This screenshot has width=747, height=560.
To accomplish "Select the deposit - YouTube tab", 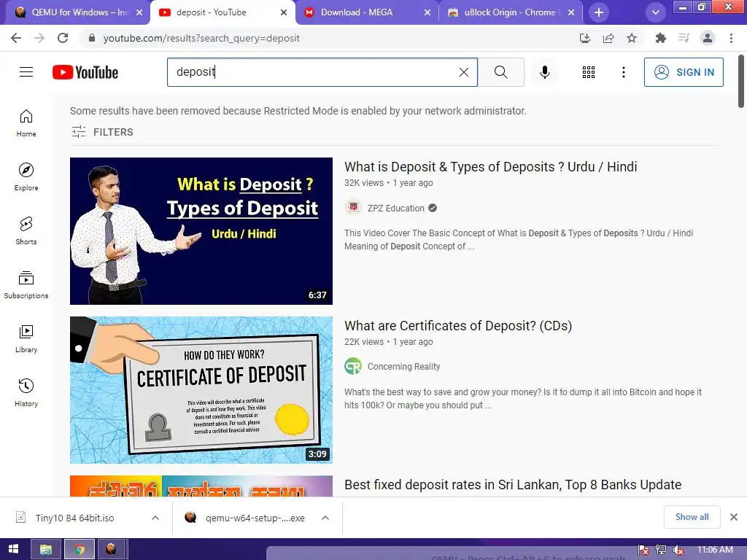I will (223, 12).
